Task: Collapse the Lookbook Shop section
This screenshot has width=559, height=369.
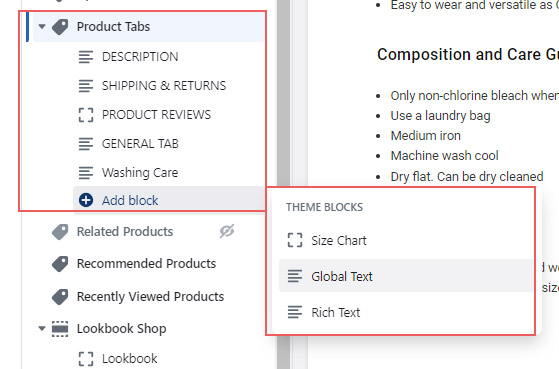Action: pyautogui.click(x=42, y=328)
